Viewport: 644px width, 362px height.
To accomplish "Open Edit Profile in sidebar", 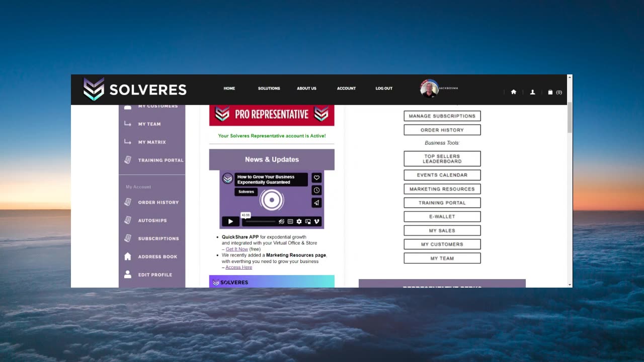I will point(155,275).
